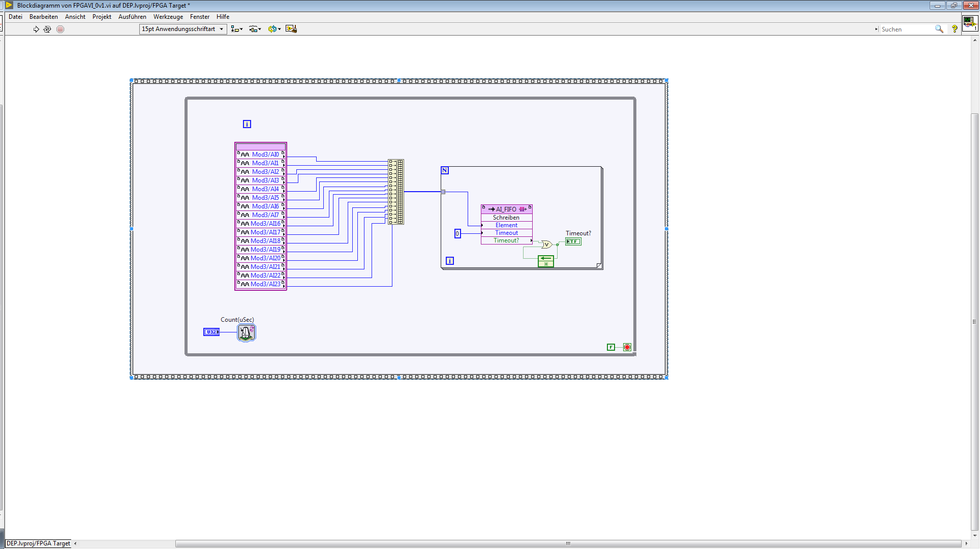Screen dimensions: 980x549
Task: Click the Mod3/AI0 I/O node item
Action: pos(265,155)
